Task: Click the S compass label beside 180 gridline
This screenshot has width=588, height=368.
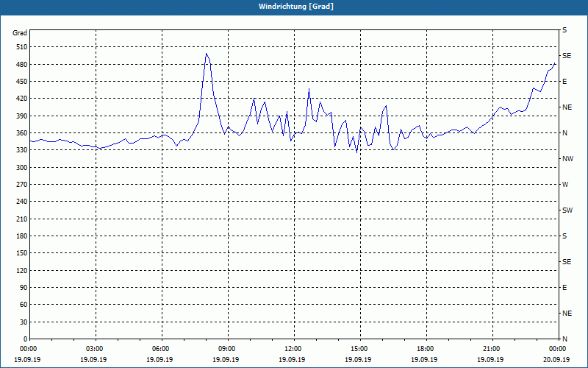Action: click(564, 236)
